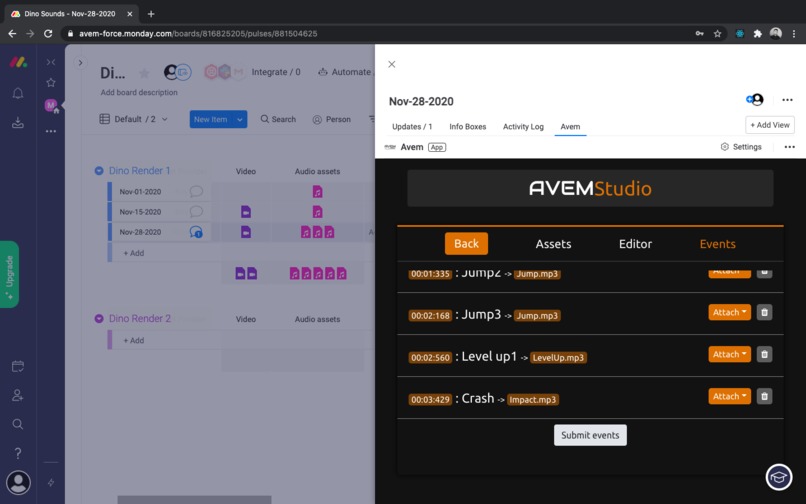Open browser extensions puzzle icon

pyautogui.click(x=757, y=33)
